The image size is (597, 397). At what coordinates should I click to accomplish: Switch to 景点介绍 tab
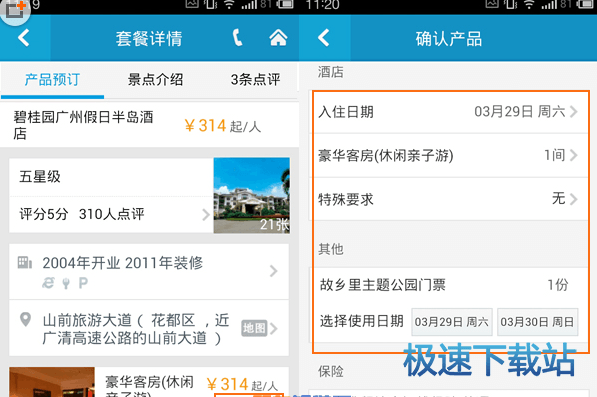click(x=155, y=80)
